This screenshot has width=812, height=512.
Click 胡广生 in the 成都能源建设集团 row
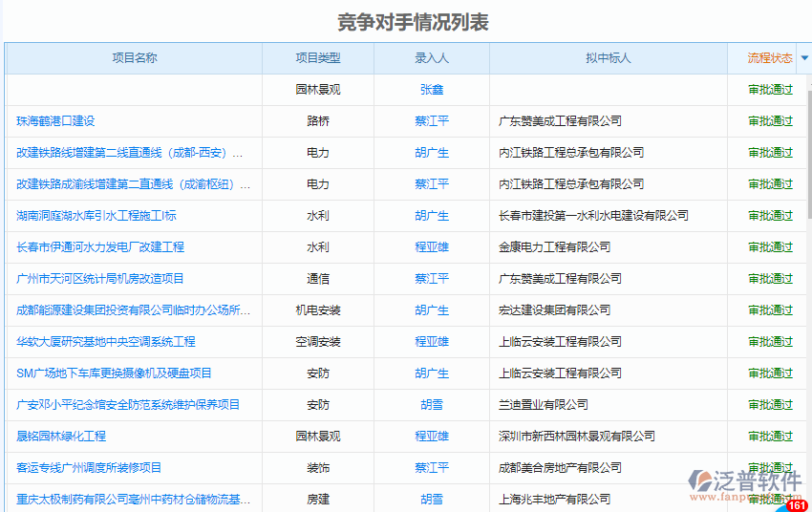click(432, 310)
